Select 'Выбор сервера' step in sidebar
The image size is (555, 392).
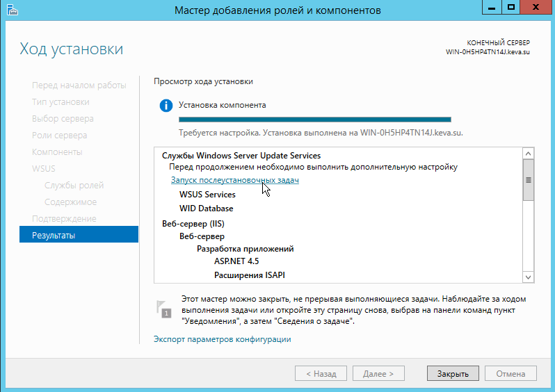pos(63,119)
